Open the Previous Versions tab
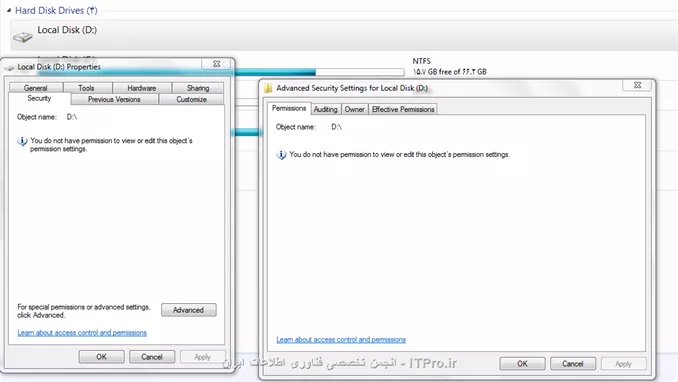 [x=114, y=100]
